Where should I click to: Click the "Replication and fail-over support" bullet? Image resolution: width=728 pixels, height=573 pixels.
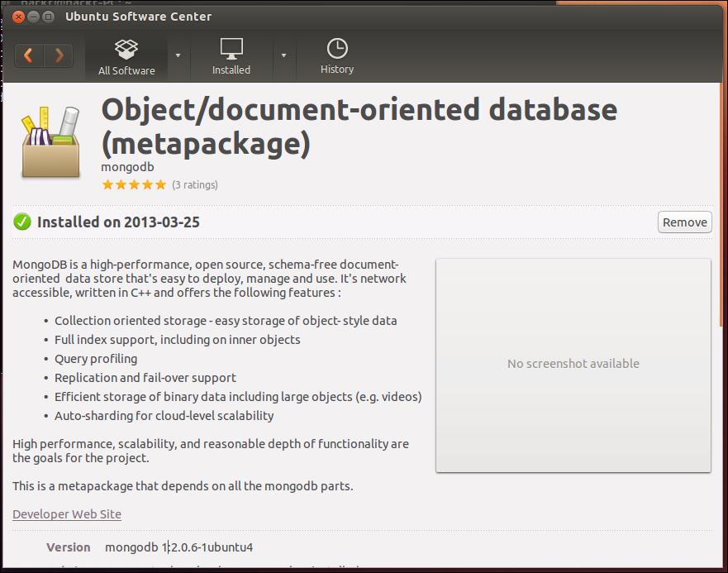click(145, 378)
